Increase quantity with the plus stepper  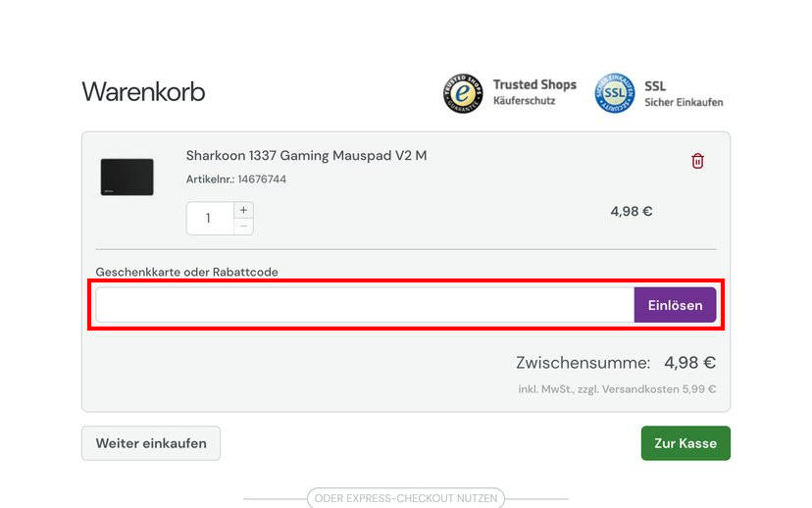click(243, 210)
